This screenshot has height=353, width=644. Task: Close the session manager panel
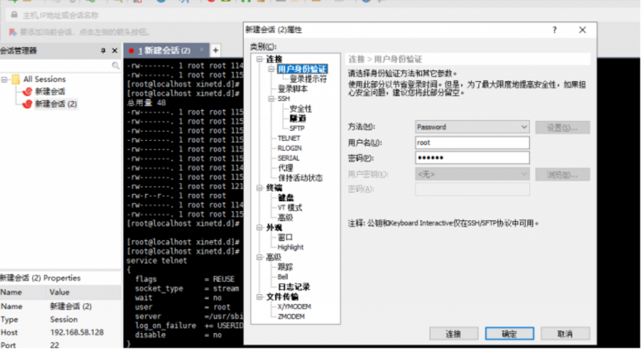point(114,50)
